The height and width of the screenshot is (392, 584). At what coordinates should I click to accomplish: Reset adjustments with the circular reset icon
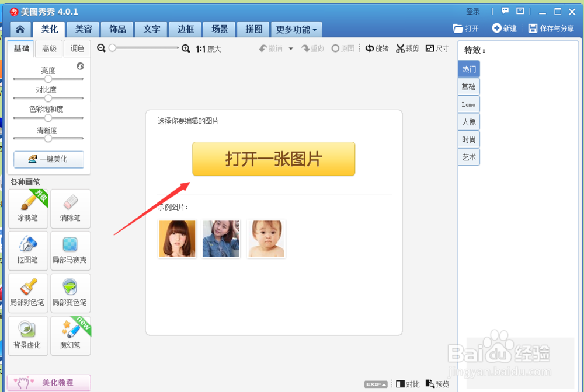tap(80, 66)
